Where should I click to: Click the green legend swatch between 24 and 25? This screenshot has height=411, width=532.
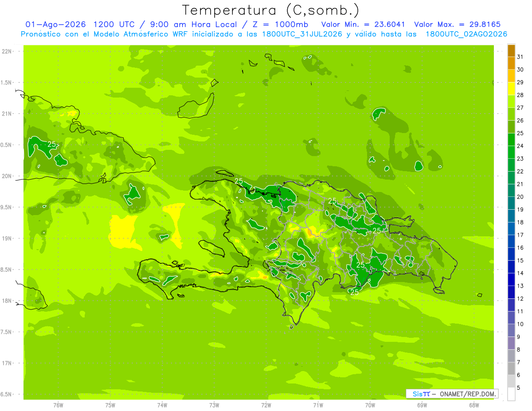511,140
